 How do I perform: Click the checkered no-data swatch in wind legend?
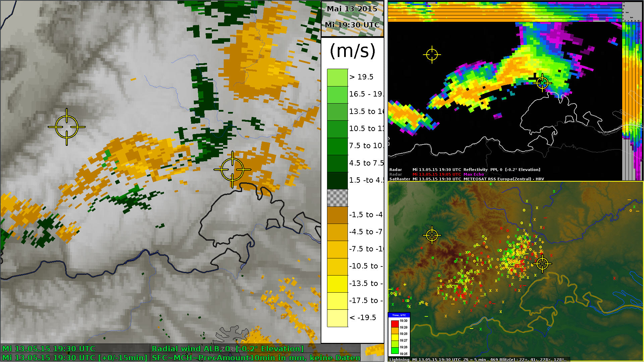(x=337, y=198)
